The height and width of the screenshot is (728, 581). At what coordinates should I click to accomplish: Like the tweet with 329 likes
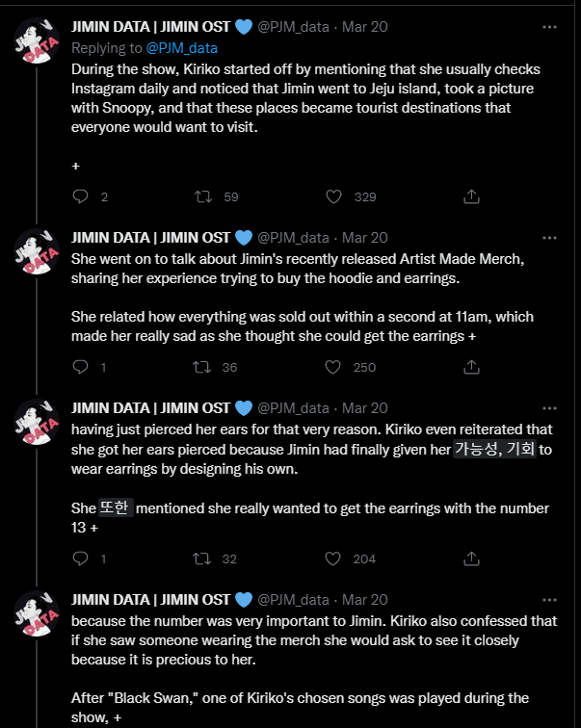(333, 196)
